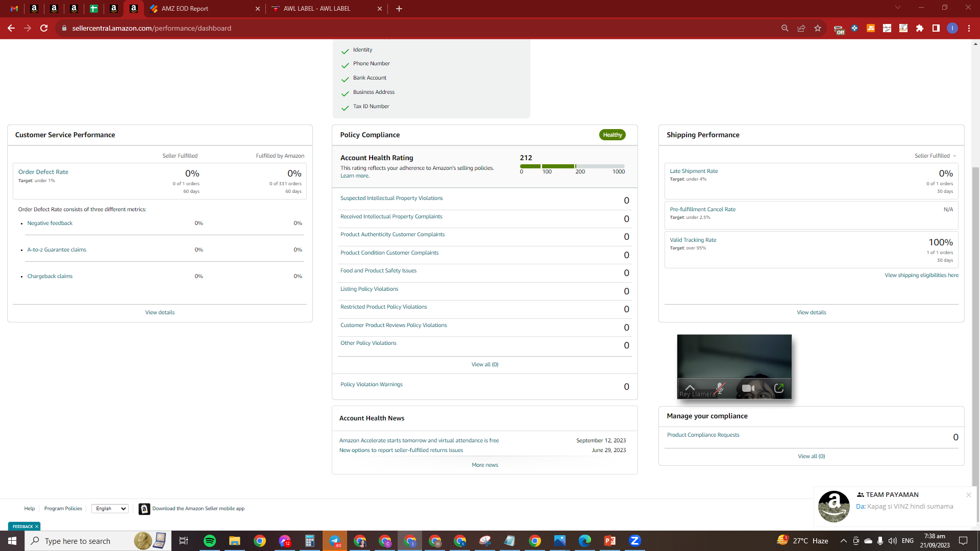Expand the Seller Fulfilled shipping dropdown
Image resolution: width=980 pixels, height=551 pixels.
935,156
